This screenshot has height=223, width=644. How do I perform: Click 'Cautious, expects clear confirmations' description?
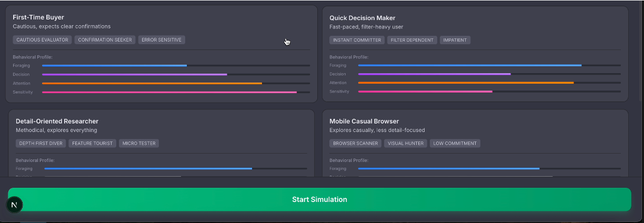[x=62, y=26]
